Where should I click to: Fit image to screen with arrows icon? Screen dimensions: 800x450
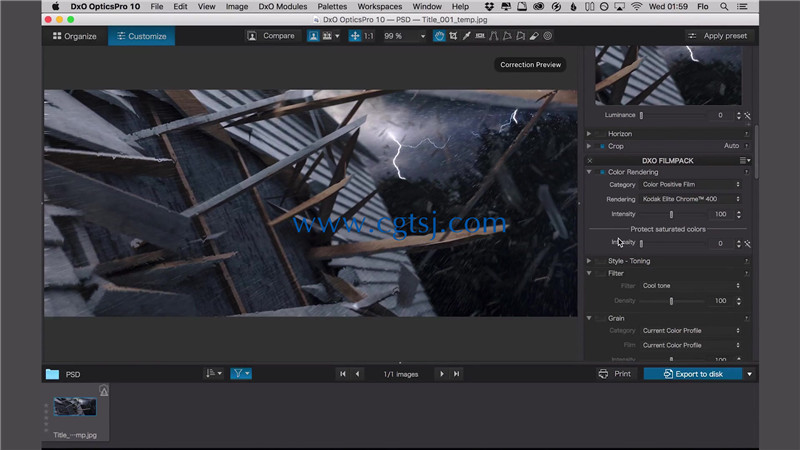click(x=355, y=36)
